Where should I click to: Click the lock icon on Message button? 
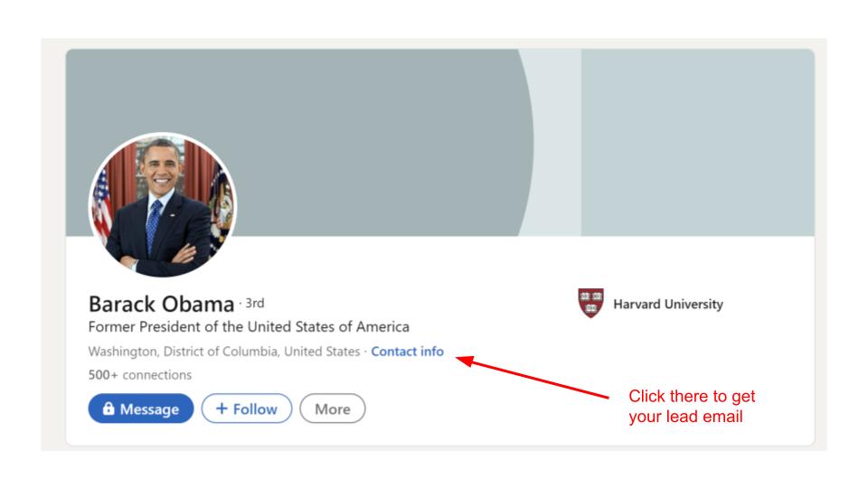pos(108,409)
